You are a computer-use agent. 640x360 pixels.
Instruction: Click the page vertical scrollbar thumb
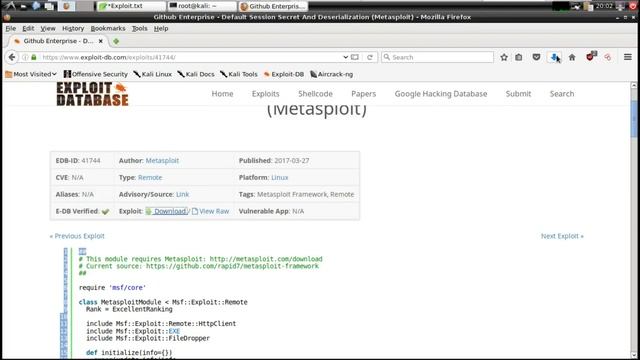pos(633,118)
